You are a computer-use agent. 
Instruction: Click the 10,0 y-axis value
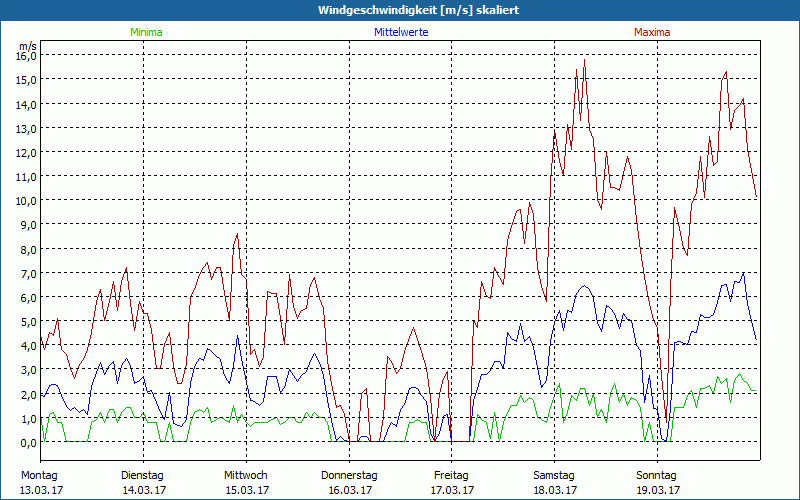point(28,201)
